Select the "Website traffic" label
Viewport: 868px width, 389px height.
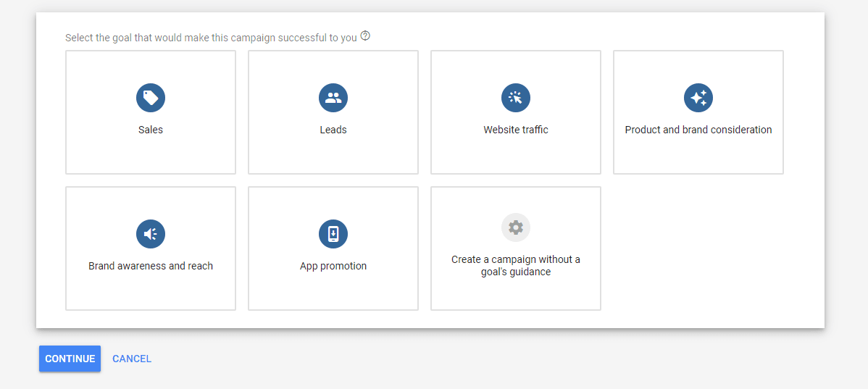[x=516, y=130]
